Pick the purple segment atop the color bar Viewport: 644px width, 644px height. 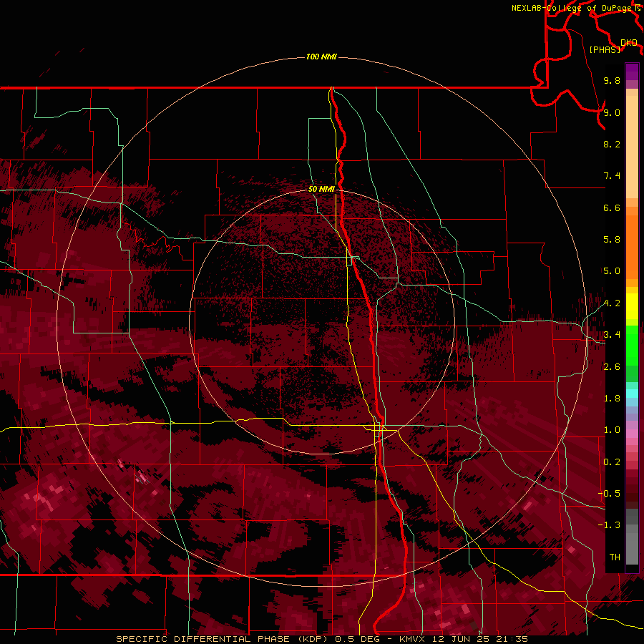632,72
